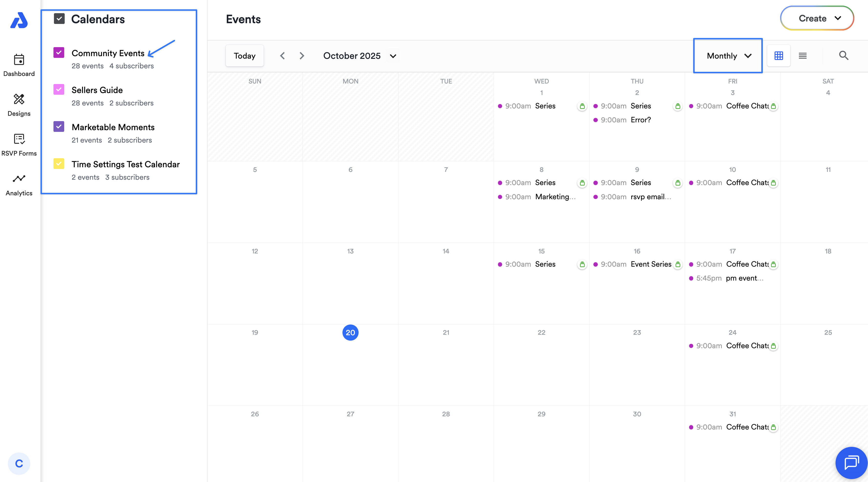The image size is (868, 482).
Task: Click the Today button
Action: click(x=244, y=56)
